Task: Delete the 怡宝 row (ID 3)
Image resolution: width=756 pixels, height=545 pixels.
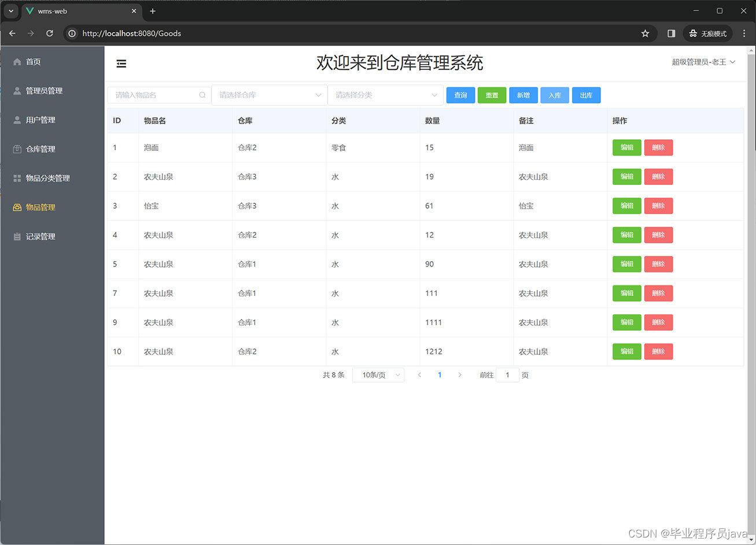Action: 658,206
